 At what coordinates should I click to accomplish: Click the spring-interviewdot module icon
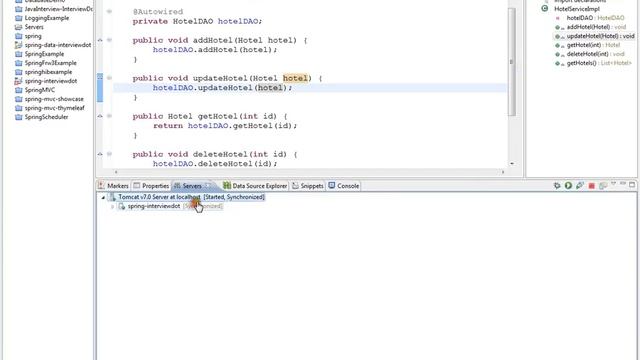(122, 206)
